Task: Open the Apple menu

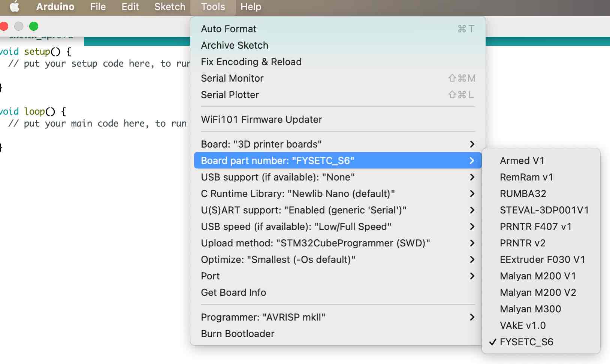Action: point(14,7)
